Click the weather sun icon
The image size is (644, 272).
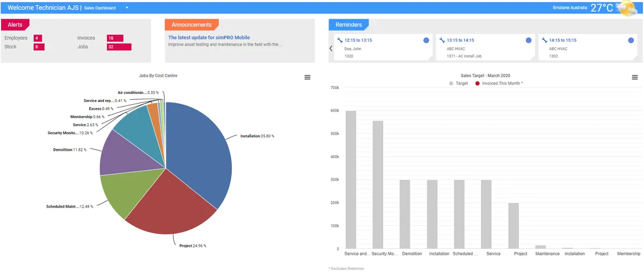[x=627, y=8]
